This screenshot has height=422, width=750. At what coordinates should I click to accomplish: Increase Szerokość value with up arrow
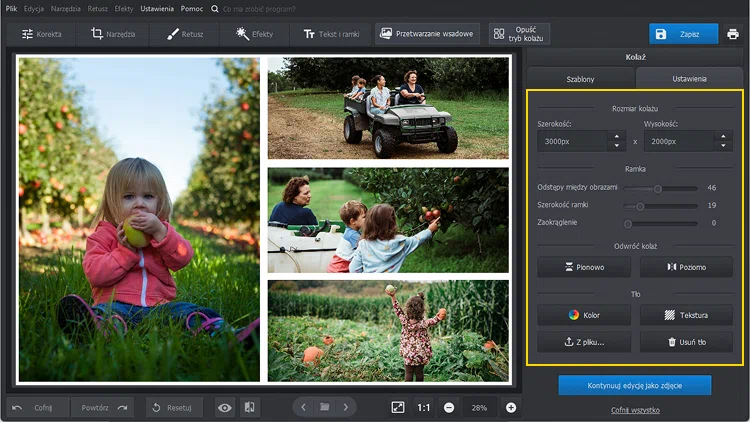pos(616,136)
